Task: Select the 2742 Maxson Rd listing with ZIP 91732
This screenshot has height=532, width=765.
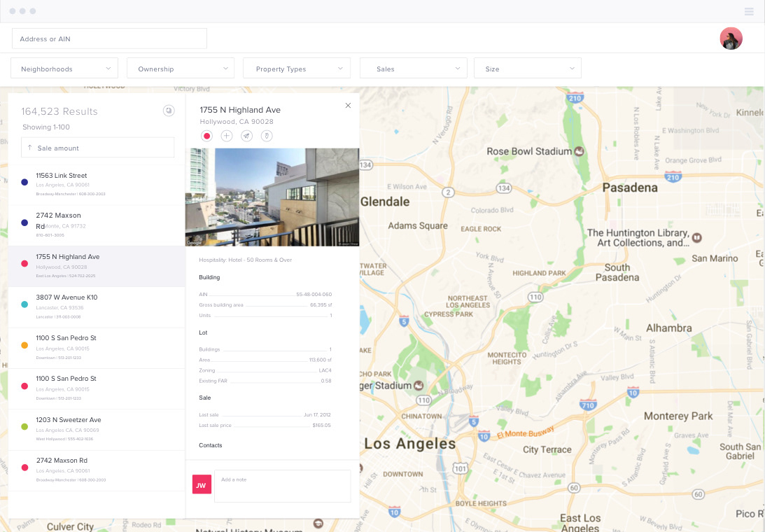Action: pyautogui.click(x=97, y=225)
